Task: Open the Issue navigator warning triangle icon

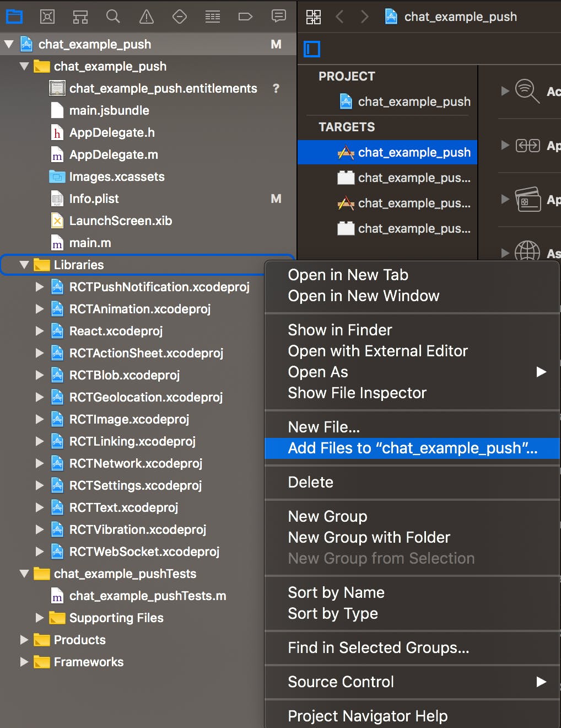Action: [146, 16]
